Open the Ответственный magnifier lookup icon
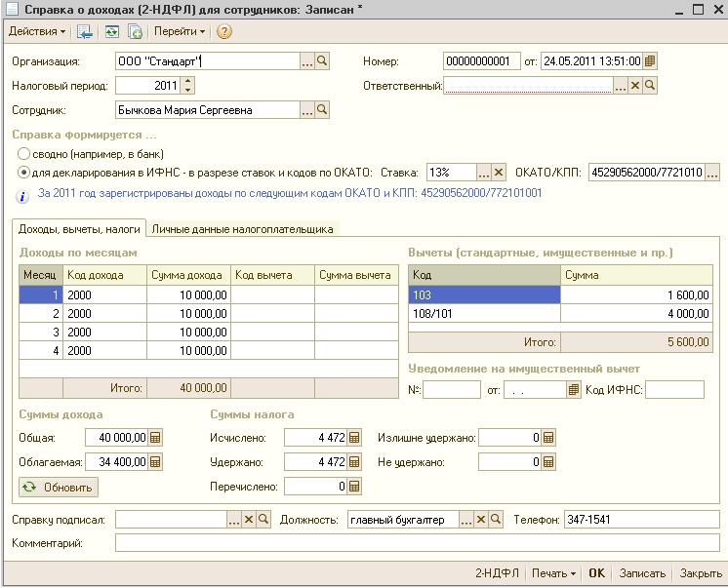The width and height of the screenshot is (728, 588). click(650, 86)
